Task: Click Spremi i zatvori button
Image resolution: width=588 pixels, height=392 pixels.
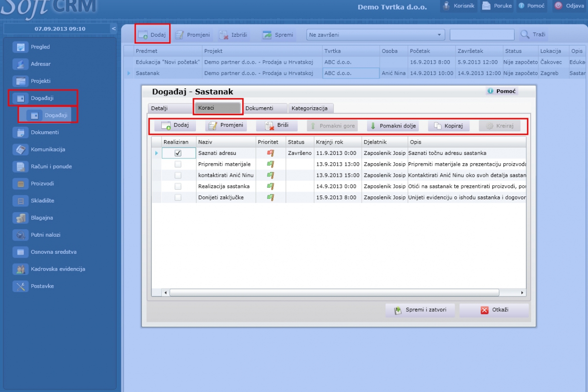Action: click(420, 310)
